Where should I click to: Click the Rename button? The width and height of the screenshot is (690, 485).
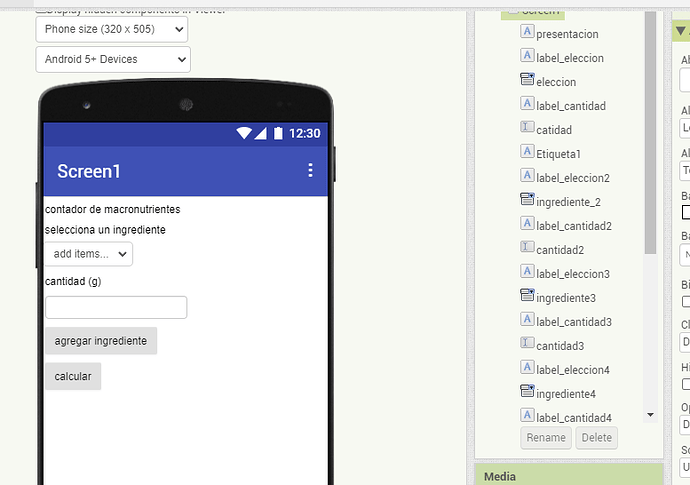pyautogui.click(x=546, y=438)
